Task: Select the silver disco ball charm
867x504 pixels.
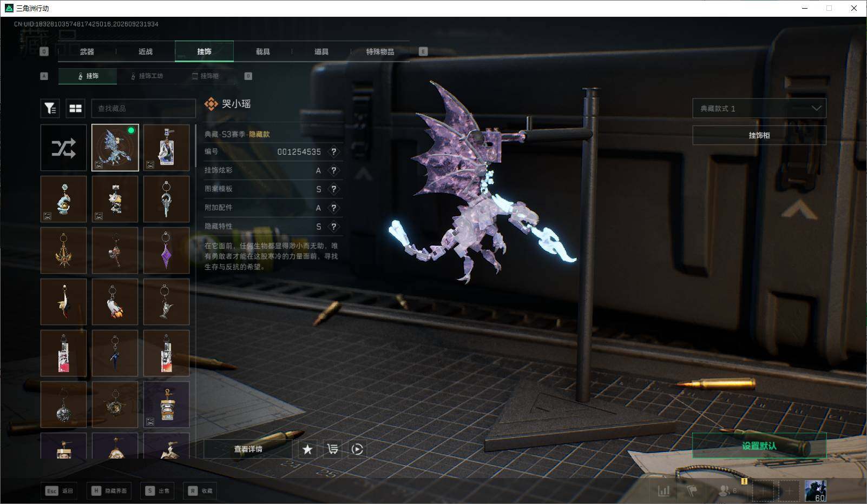Action: pos(63,404)
